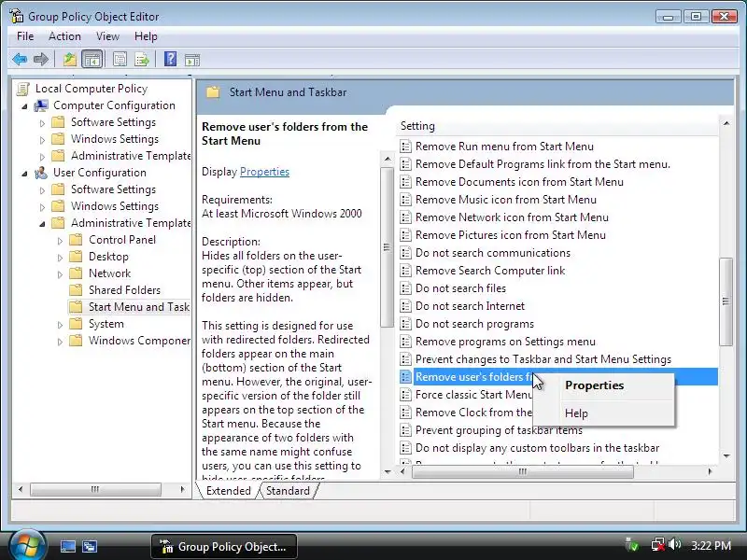The image size is (747, 560).
Task: Click the volume speaker tray icon
Action: click(x=674, y=544)
